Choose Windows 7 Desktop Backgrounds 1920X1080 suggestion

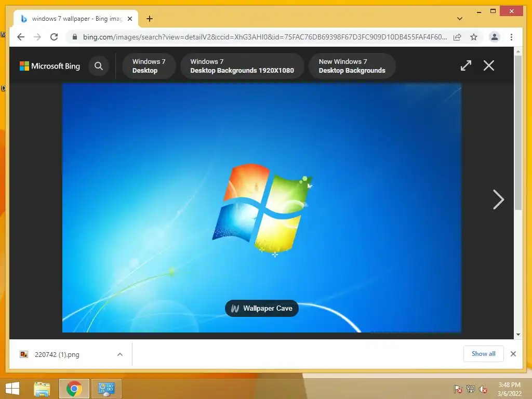(242, 66)
